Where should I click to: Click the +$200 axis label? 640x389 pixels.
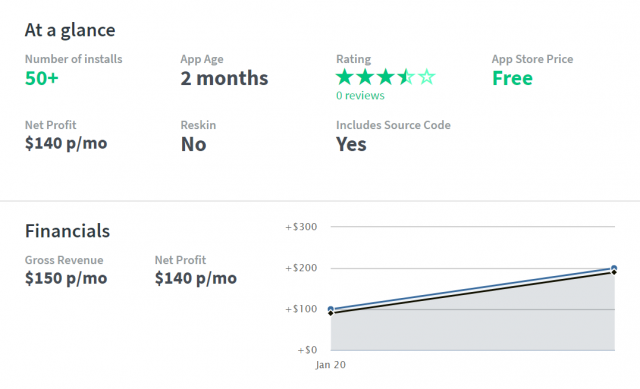pyautogui.click(x=301, y=268)
